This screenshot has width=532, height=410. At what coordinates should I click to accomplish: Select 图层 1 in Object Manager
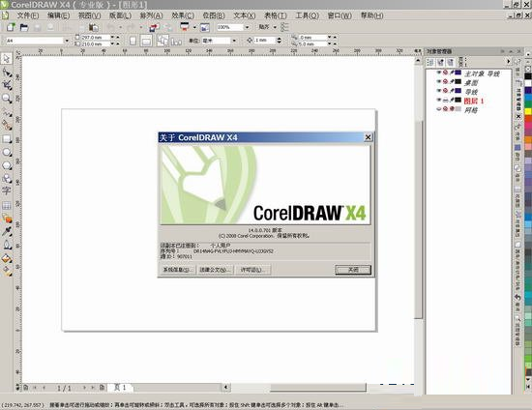474,101
